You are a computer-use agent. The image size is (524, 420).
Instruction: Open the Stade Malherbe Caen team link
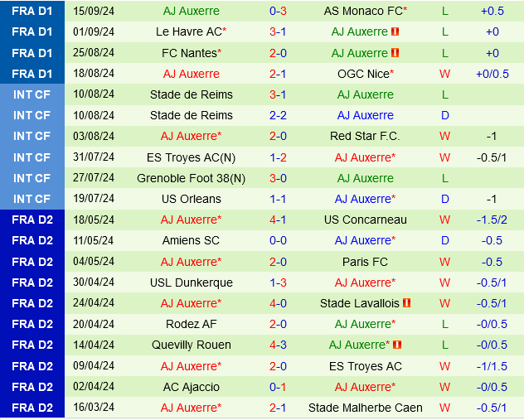point(365,408)
